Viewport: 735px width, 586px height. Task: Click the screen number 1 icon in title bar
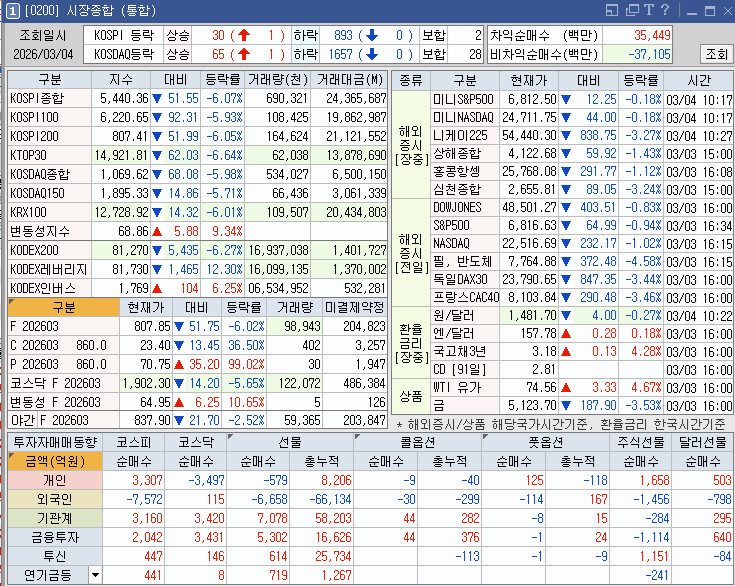coord(11,10)
